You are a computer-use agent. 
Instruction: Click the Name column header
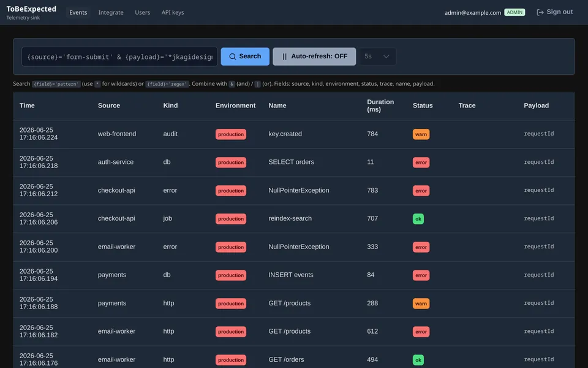coord(277,105)
